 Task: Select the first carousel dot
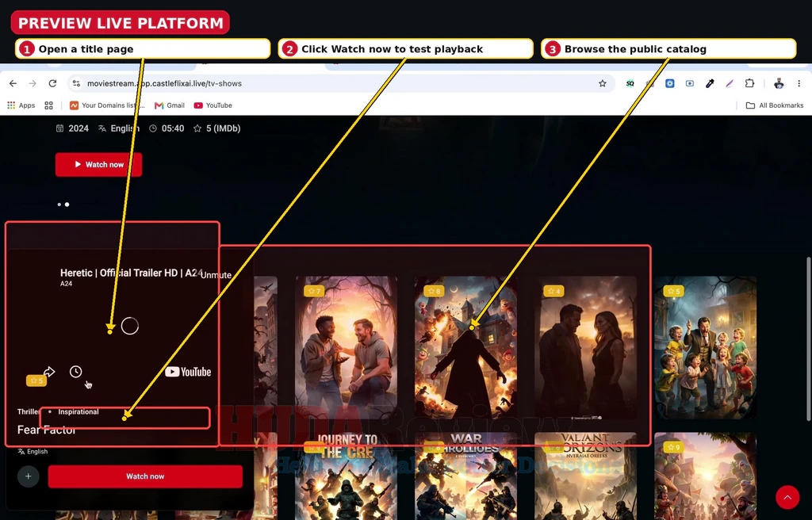[x=59, y=205]
